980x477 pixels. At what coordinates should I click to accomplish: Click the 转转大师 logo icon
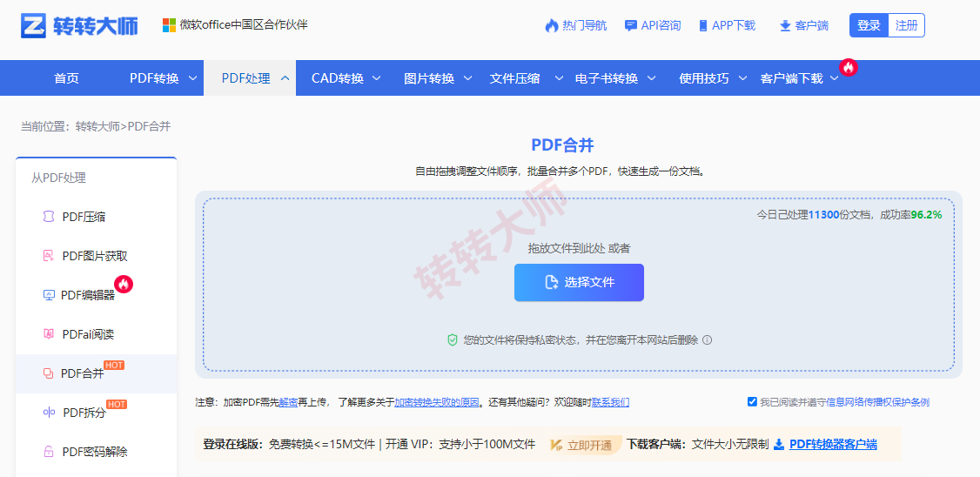[33, 25]
